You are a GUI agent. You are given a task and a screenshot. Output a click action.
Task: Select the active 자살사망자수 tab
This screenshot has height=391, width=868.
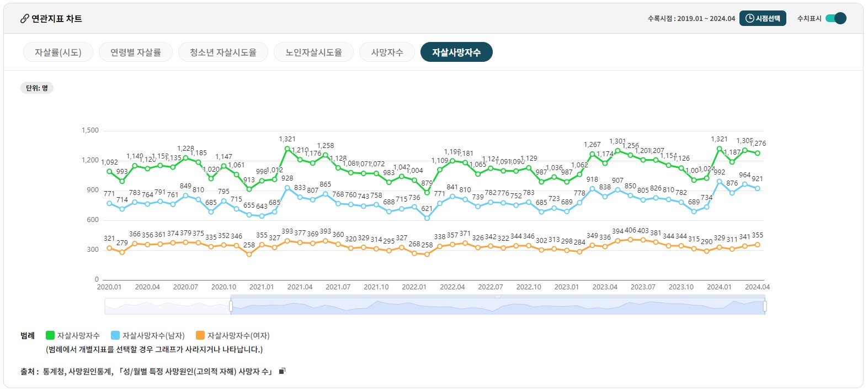click(456, 52)
